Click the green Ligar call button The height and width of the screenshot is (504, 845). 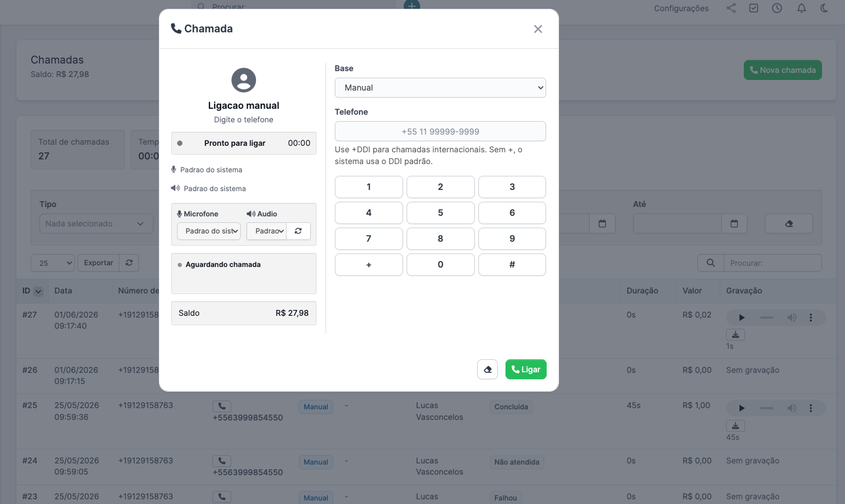point(526,369)
